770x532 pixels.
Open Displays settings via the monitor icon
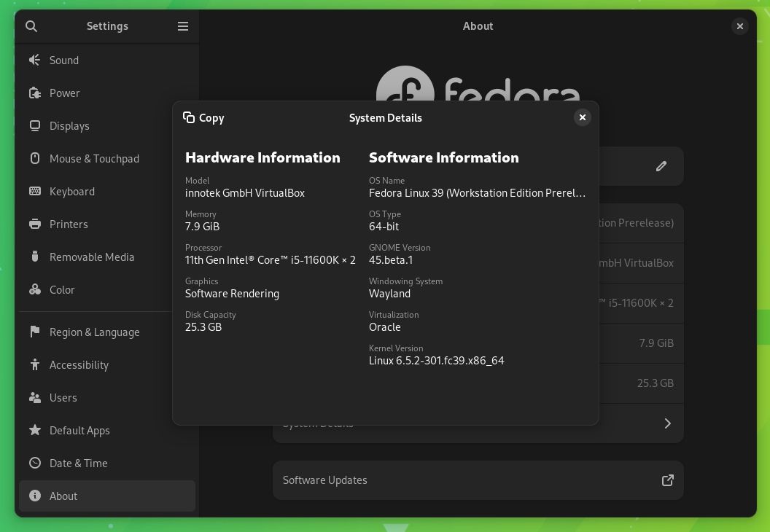pos(34,125)
